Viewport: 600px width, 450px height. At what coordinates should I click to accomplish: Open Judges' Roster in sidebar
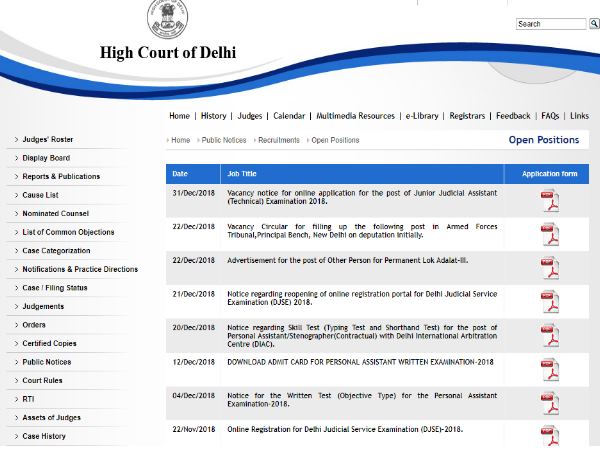48,139
